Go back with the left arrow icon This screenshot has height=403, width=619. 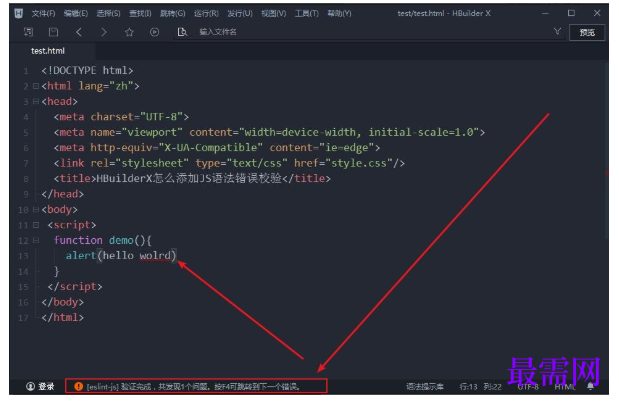[79, 32]
